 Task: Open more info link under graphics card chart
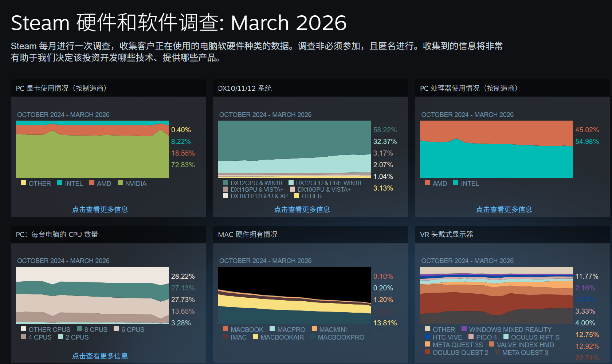[x=100, y=210]
